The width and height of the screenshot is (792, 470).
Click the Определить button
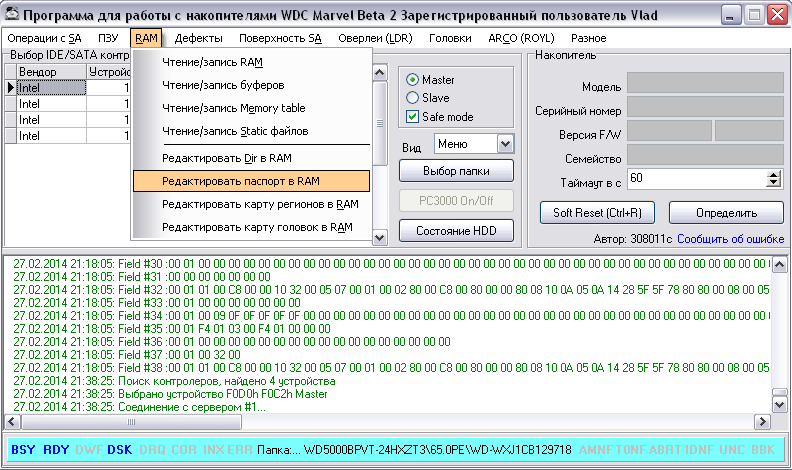(x=726, y=213)
